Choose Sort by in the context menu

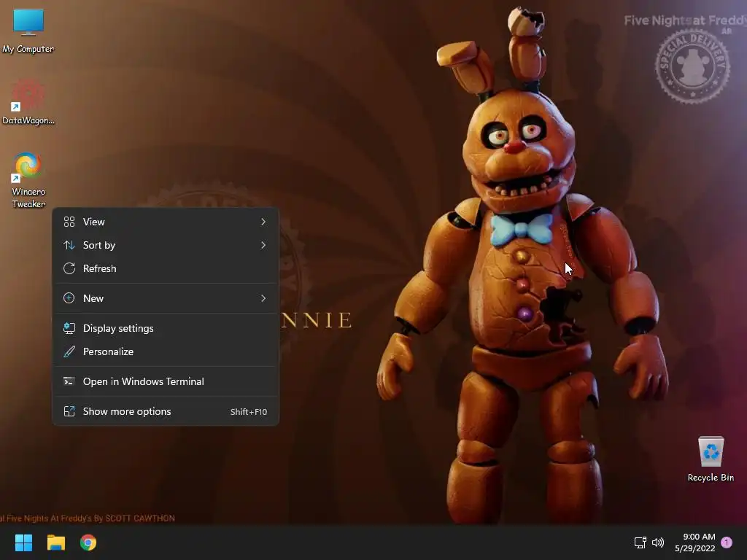pos(166,245)
